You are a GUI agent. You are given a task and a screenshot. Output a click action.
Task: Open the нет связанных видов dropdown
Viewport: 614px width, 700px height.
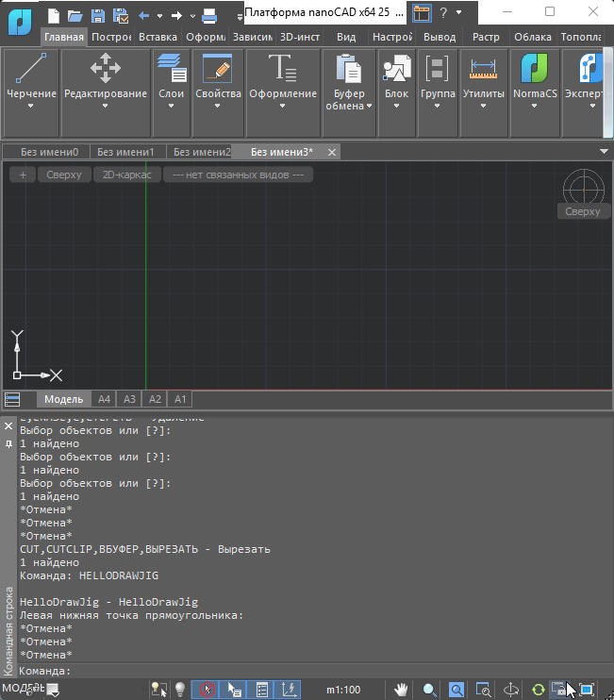pos(238,175)
